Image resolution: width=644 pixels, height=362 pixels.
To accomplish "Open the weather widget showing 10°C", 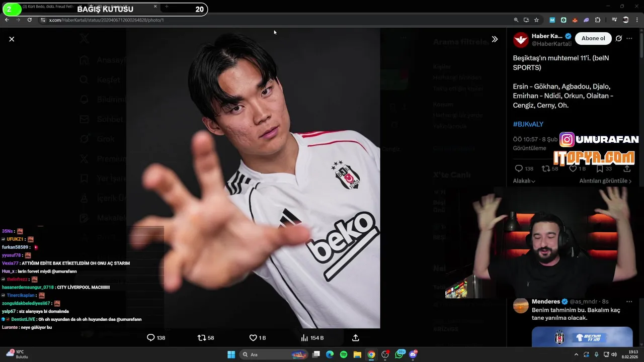I will pos(17,354).
